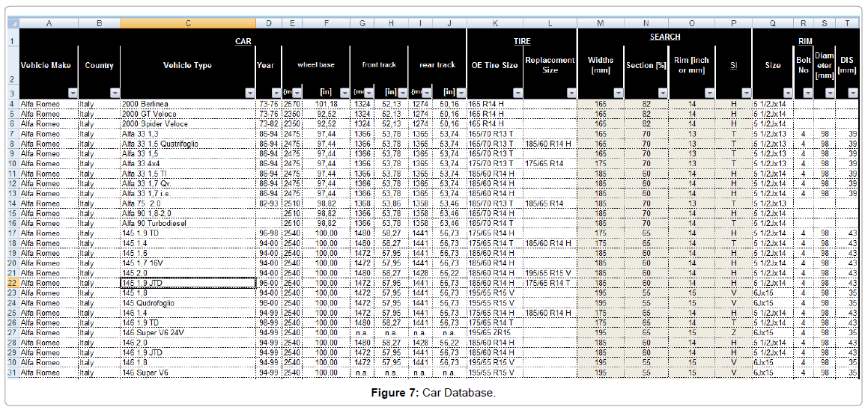
Task: Open the Vehicle Make filter dropdown
Action: (73, 93)
